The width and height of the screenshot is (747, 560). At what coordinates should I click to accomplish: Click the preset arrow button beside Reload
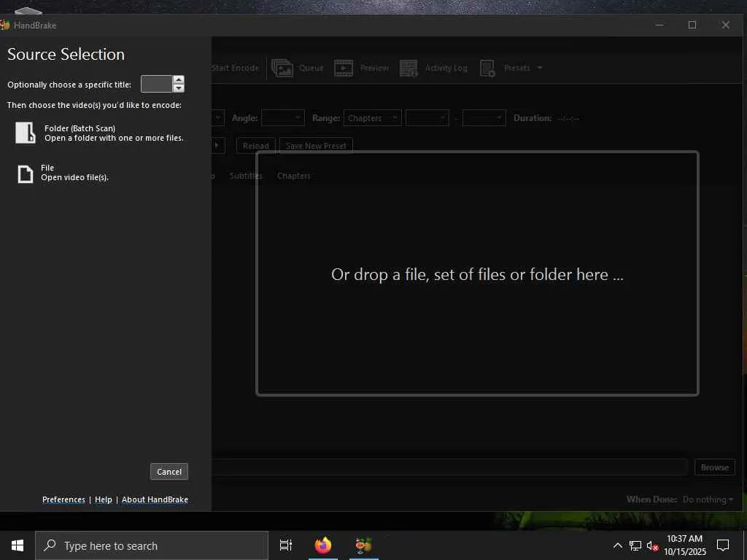coord(217,145)
